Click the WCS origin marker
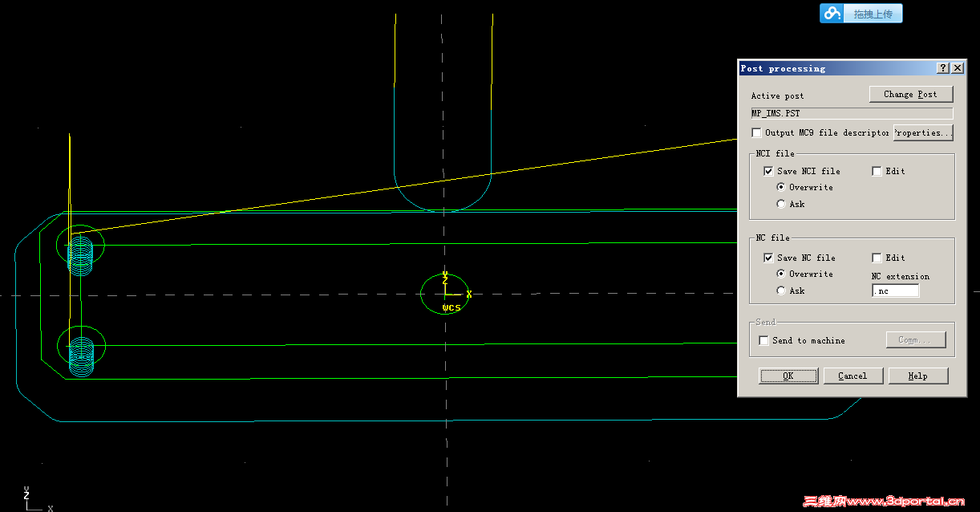The width and height of the screenshot is (980, 512). coord(445,293)
